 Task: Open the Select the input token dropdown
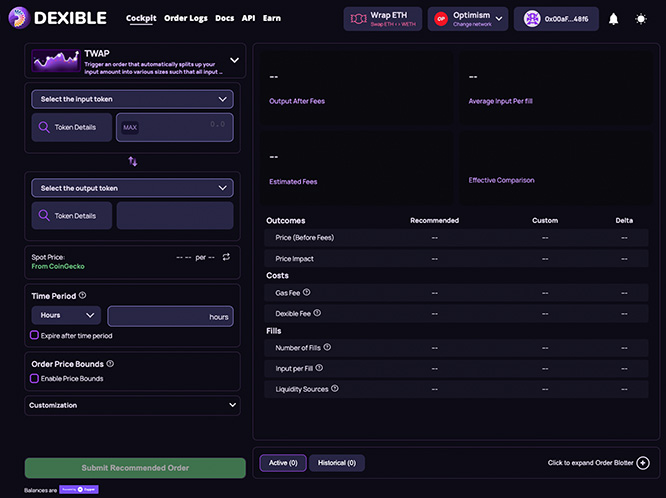tap(133, 99)
